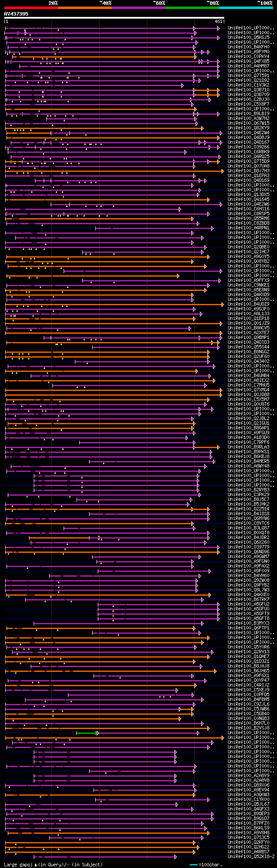Click the short green alignment segment
The image size is (277, 868).
(87, 733)
